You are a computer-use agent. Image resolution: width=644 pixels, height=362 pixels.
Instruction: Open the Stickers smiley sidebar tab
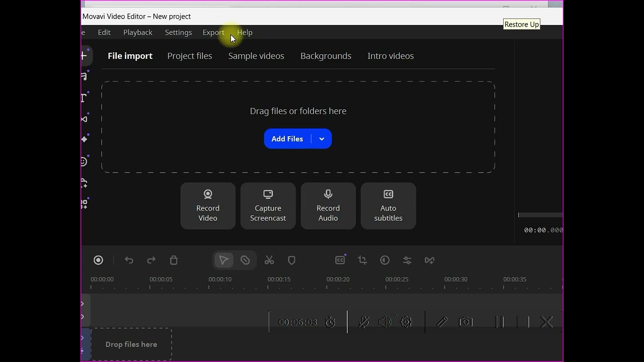[x=85, y=161]
